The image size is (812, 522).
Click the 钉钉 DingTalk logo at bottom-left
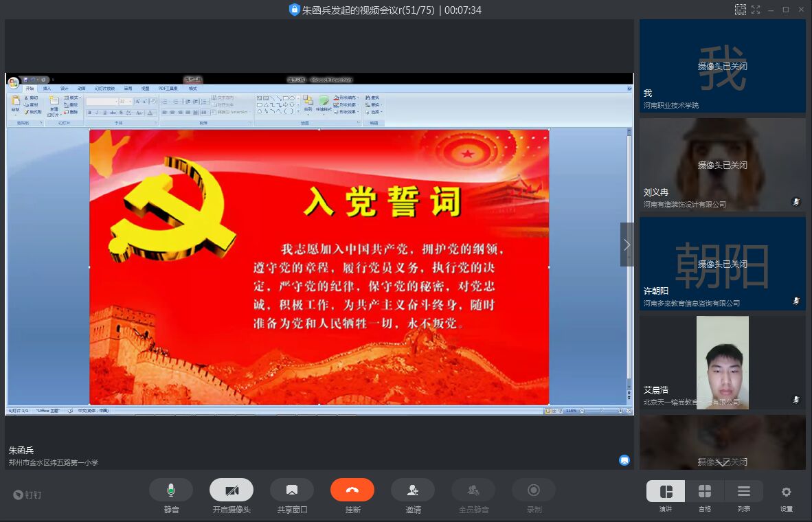pos(28,495)
